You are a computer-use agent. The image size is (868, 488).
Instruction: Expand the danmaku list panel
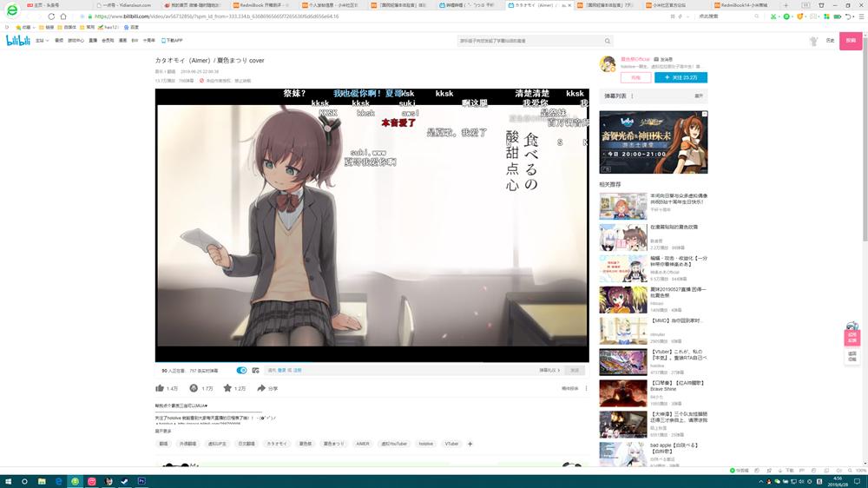pyautogui.click(x=699, y=96)
